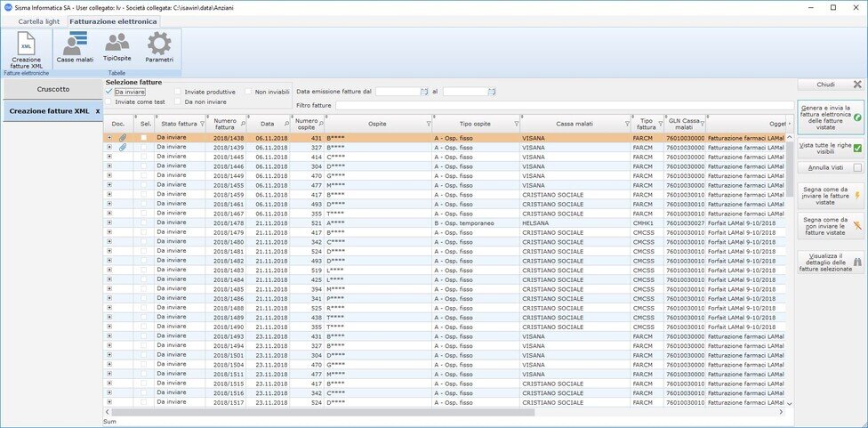Click the paperclip attachment icon for invoice 2018/1438
This screenshot has width=868, height=428.
123,137
